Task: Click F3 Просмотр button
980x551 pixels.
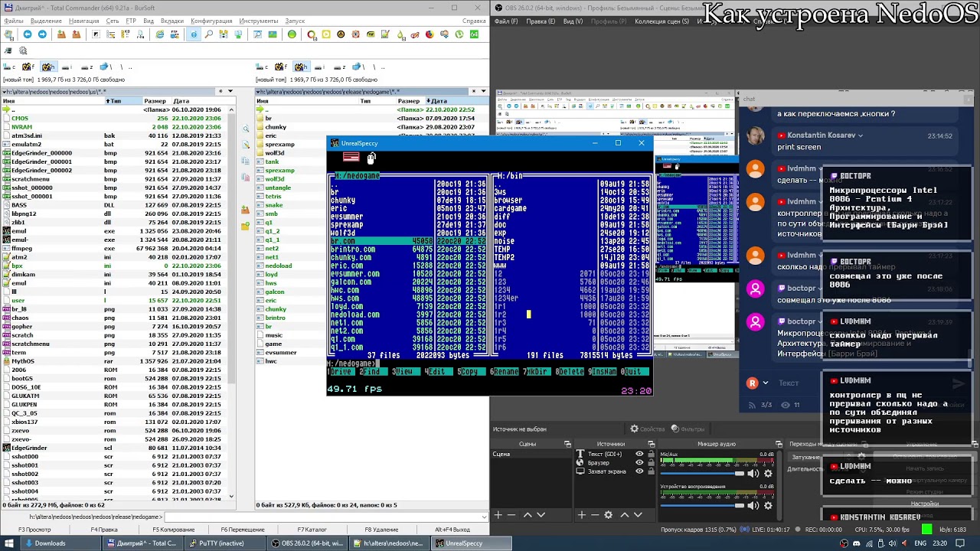Action: point(34,530)
